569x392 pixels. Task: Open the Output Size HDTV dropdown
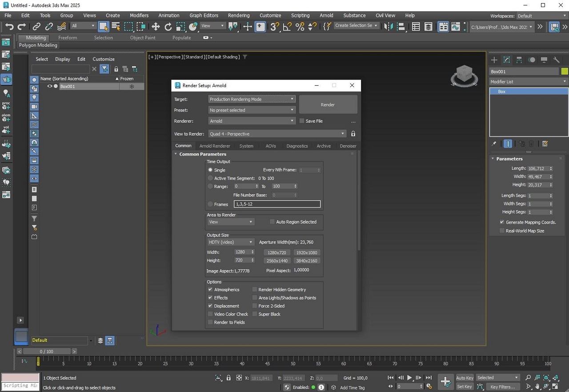pyautogui.click(x=230, y=242)
